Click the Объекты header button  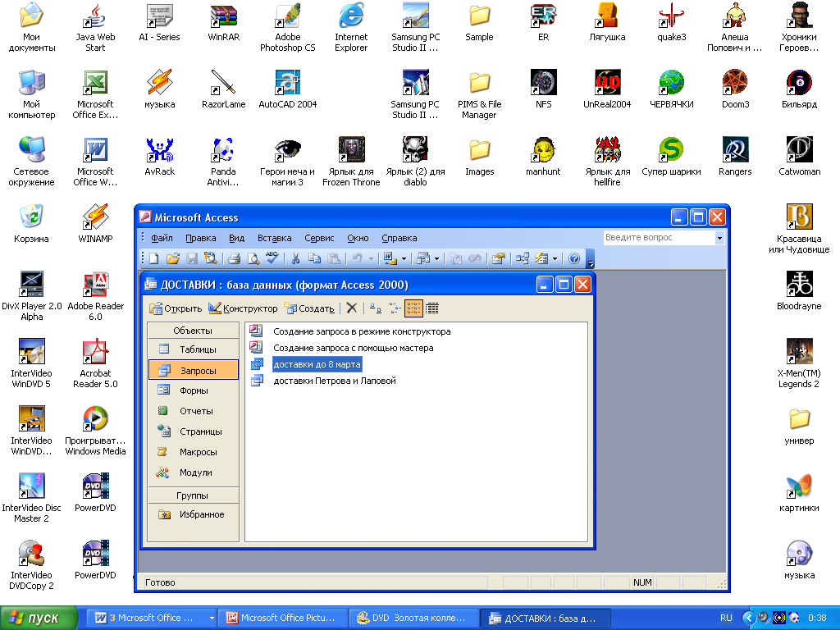pos(194,331)
